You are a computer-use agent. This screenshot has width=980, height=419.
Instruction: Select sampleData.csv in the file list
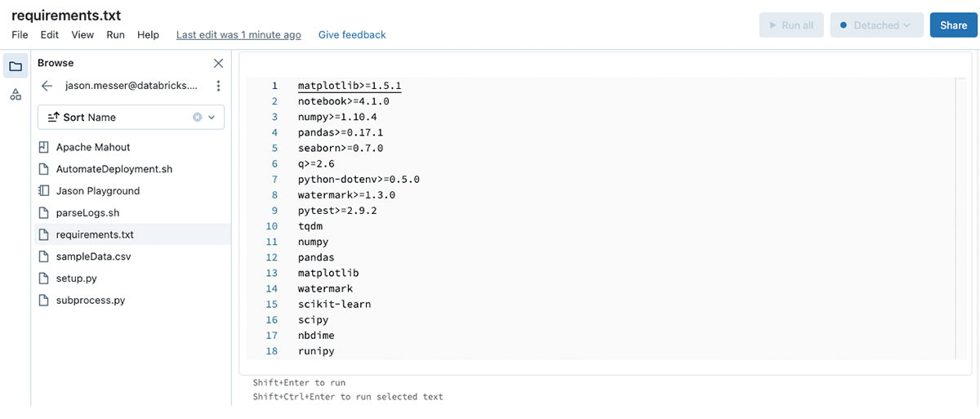(x=93, y=256)
